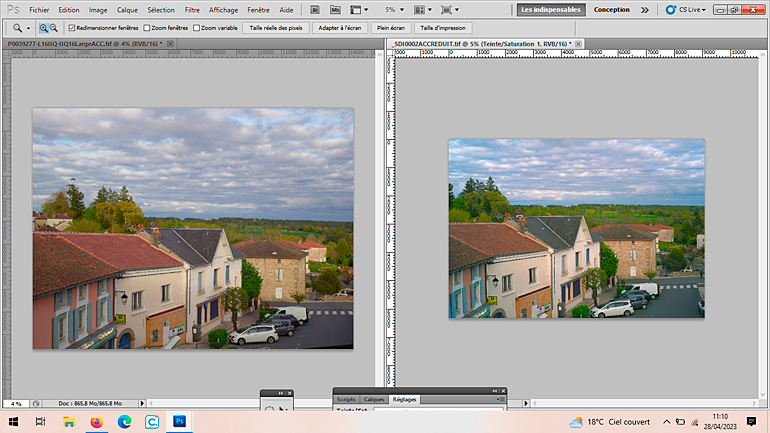
Task: Click the status bar preview icon beside 4 %
Action: pyautogui.click(x=36, y=404)
